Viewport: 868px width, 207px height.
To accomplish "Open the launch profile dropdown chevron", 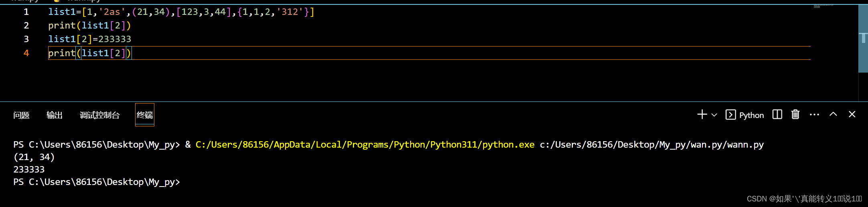I will pos(714,115).
